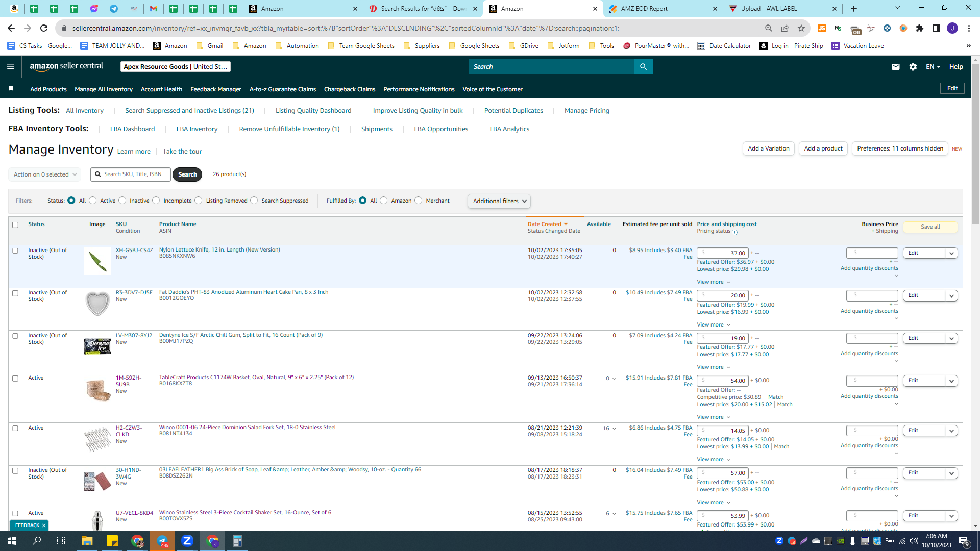Reload the page with the browser refresh icon
This screenshot has width=980, height=551.
click(44, 28)
